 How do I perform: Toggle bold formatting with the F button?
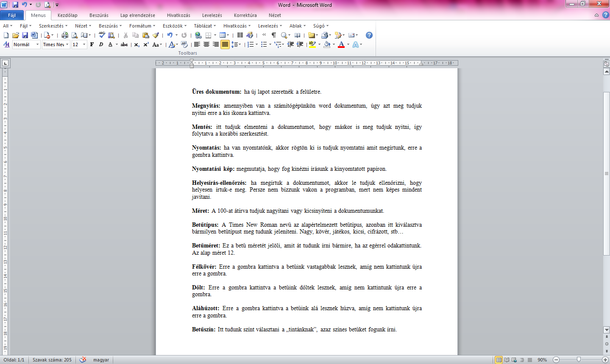(92, 44)
